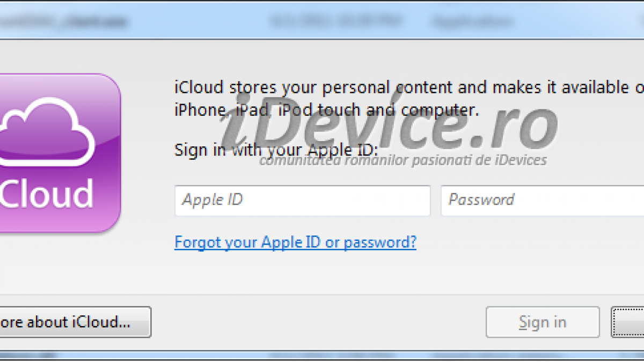Focus the Password input field
This screenshot has height=362, width=644.
click(x=542, y=201)
